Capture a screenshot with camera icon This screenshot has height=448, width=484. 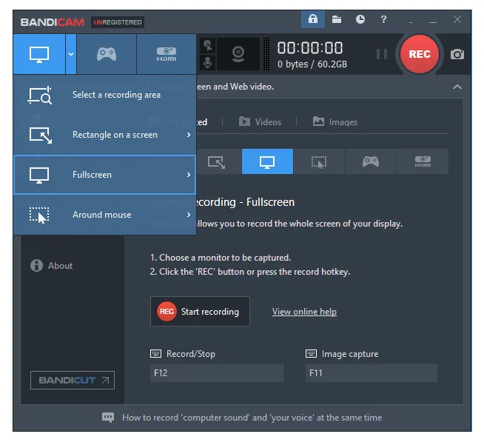tap(457, 54)
